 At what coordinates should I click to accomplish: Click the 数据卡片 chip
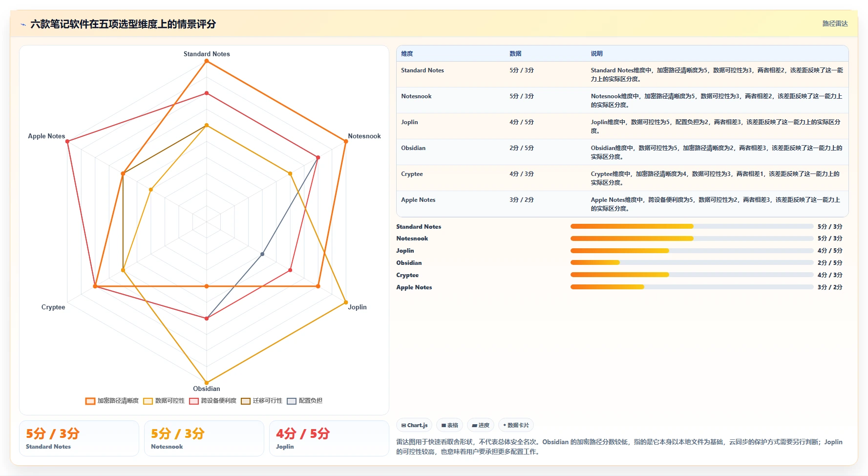(516, 425)
